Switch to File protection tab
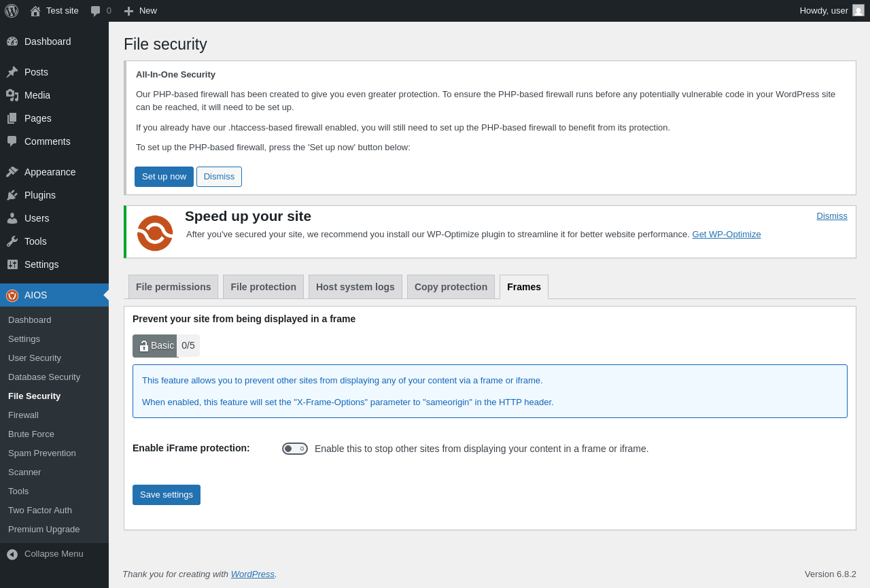870x588 pixels. click(264, 287)
